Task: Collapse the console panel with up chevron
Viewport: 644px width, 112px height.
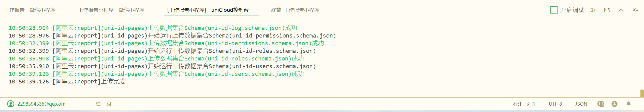Action: 621,10
